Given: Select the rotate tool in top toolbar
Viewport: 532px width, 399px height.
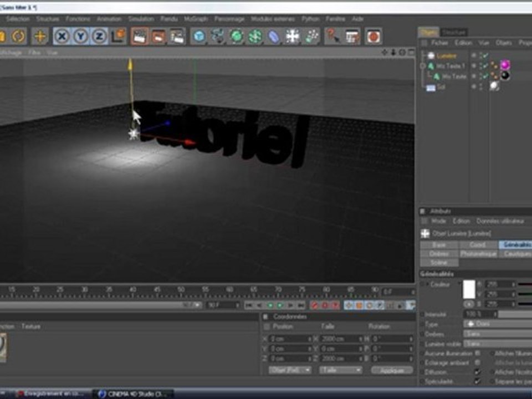Looking at the screenshot, I should tap(19, 37).
